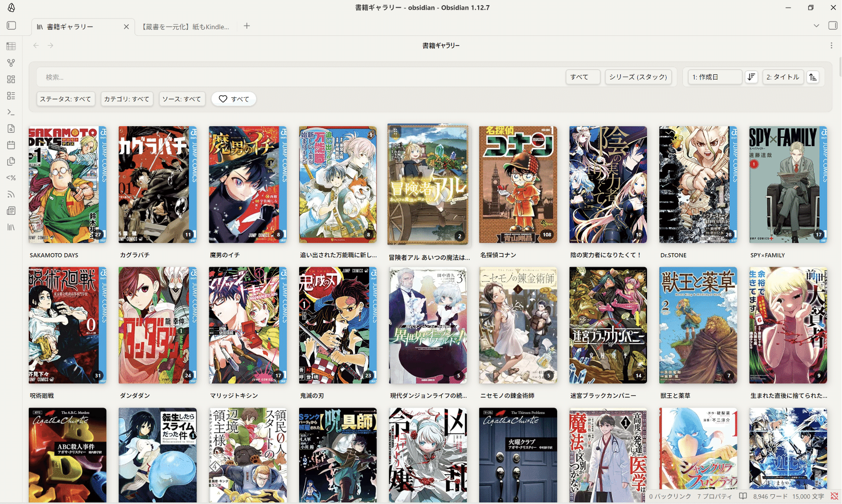Click the 冒険者アル あいつの魔法は... title text
Viewport: 842px width, 504px height.
coord(429,257)
